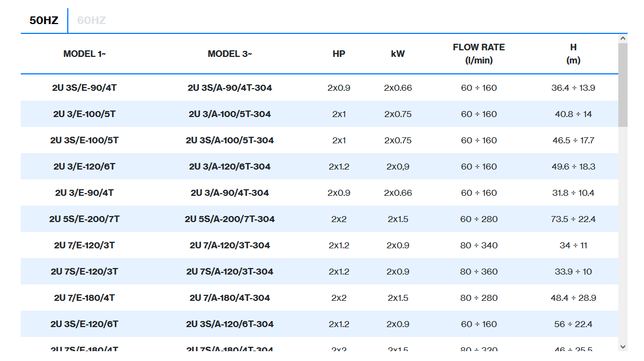644x361 pixels.
Task: Click the MODEL 3~ column header
Action: click(230, 54)
